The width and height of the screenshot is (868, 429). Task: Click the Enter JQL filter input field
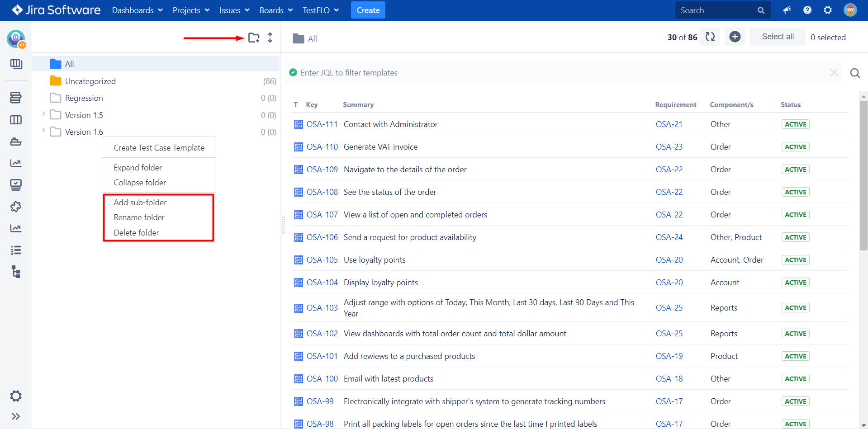[563, 73]
